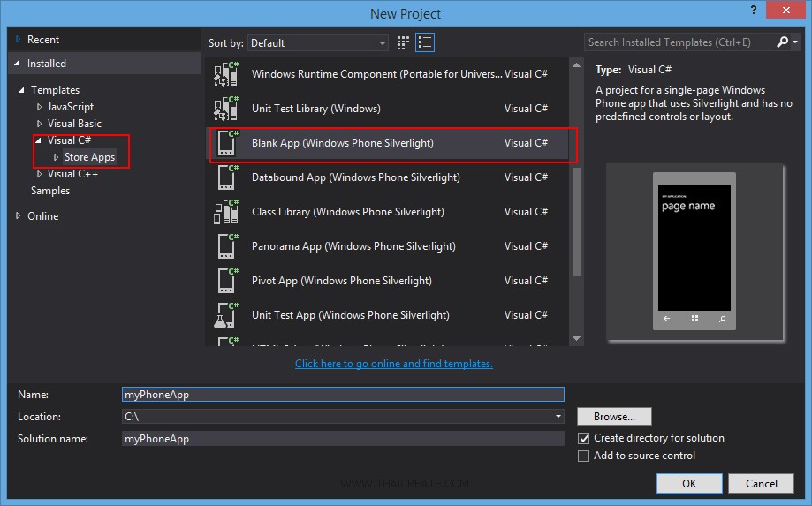
Task: Expand the Online section
Action: pyautogui.click(x=19, y=216)
